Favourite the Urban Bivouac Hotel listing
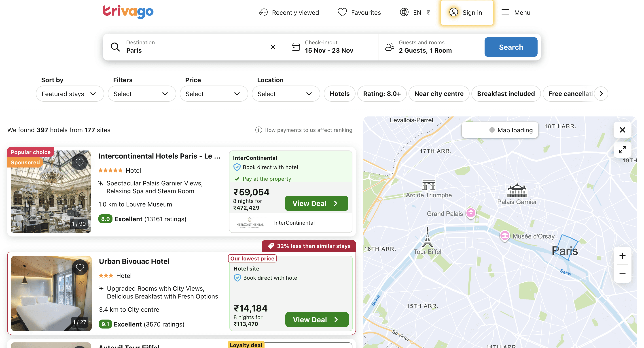The height and width of the screenshot is (348, 644). (x=80, y=267)
